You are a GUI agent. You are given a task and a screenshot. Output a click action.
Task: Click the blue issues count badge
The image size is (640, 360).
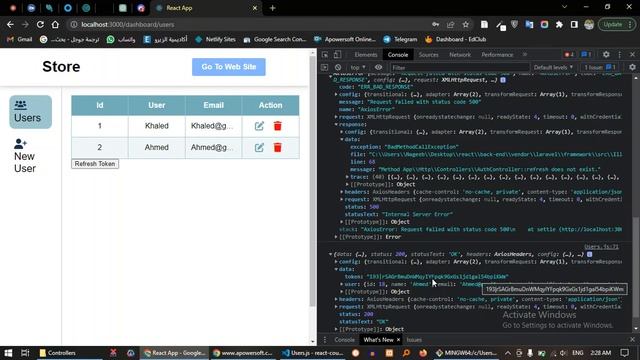point(586,55)
